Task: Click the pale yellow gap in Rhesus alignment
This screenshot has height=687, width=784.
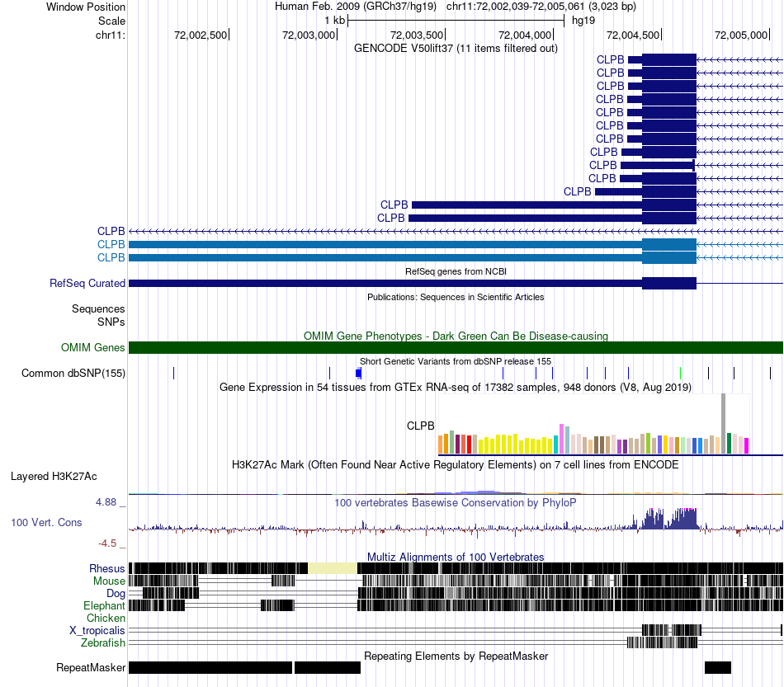Action: (x=333, y=568)
